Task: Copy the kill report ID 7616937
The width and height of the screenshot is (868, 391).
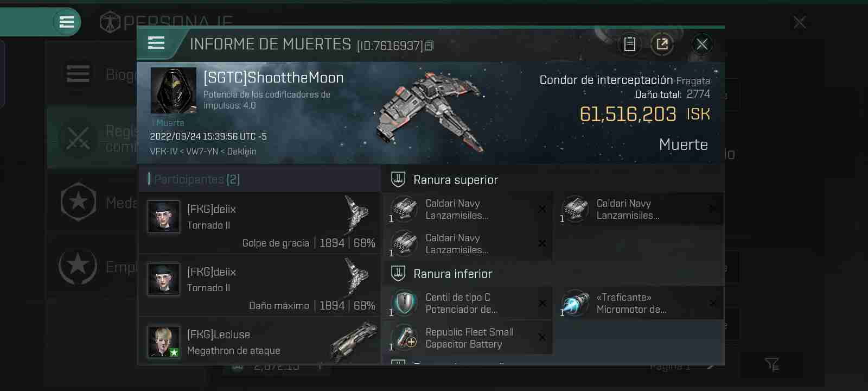Action: click(x=430, y=46)
